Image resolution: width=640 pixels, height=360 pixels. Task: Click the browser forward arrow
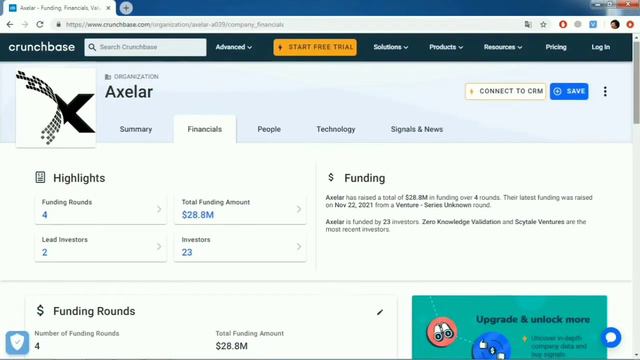pyautogui.click(x=25, y=24)
